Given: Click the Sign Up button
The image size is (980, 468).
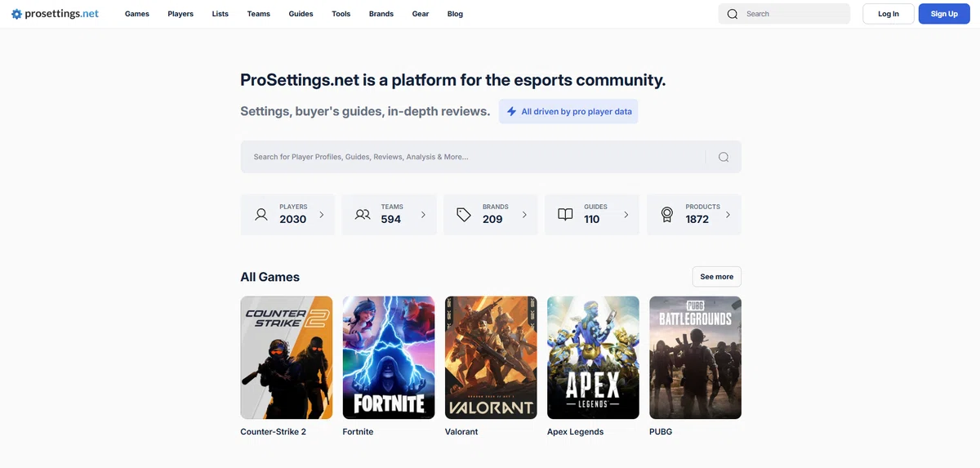Looking at the screenshot, I should click(944, 14).
